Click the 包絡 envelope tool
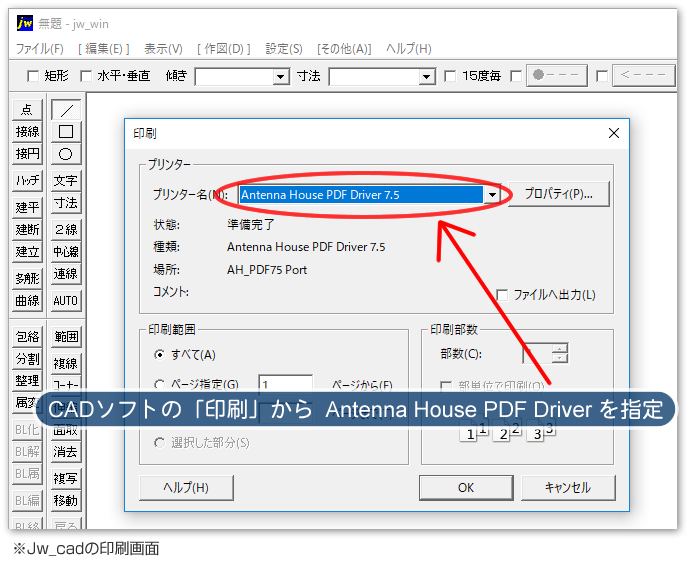The image size is (690, 563). click(x=27, y=337)
